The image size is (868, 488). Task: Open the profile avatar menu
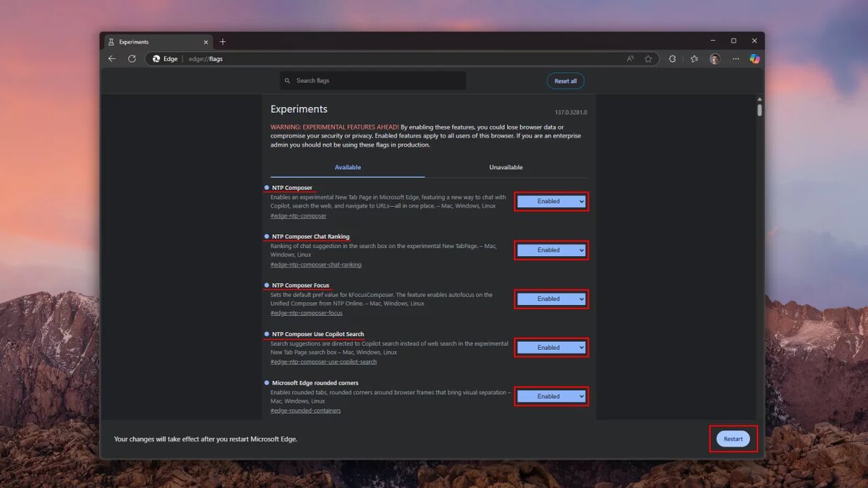pos(715,59)
